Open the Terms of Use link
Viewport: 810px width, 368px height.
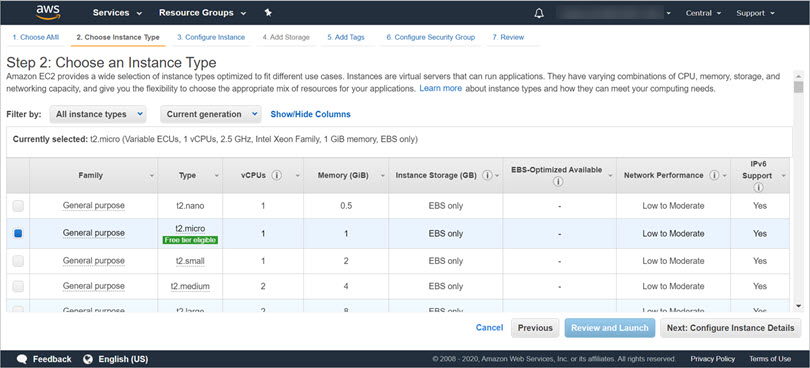click(770, 359)
